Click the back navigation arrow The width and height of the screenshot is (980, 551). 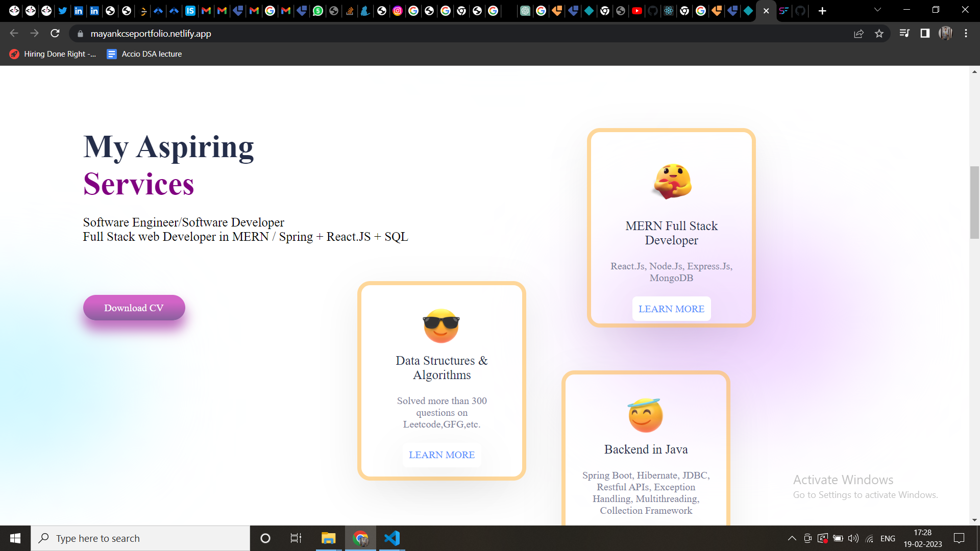[x=13, y=33]
